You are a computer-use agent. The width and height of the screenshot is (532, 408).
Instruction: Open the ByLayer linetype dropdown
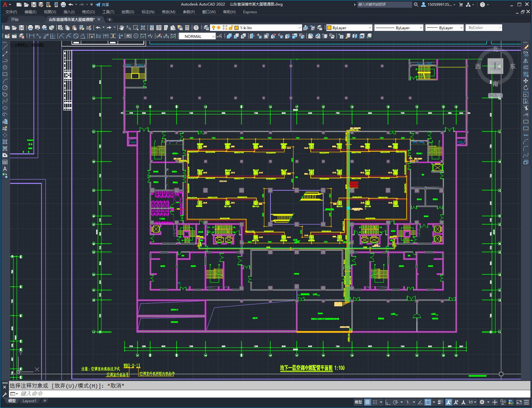pyautogui.click(x=399, y=28)
